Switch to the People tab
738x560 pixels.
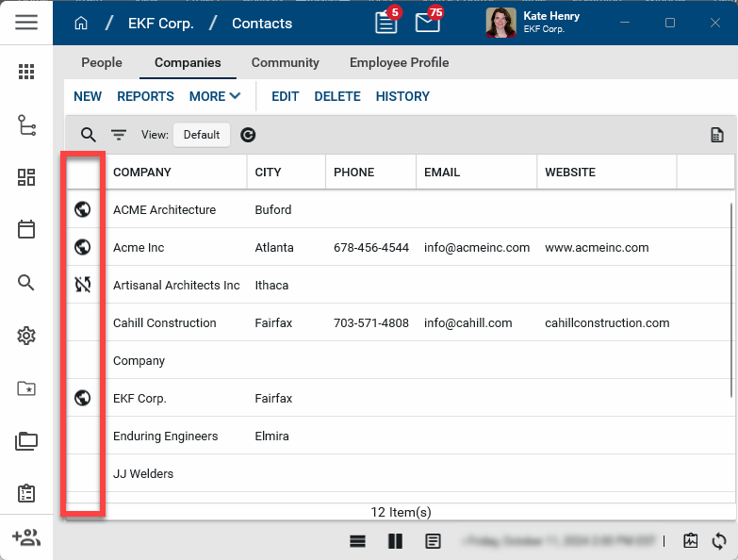point(102,63)
